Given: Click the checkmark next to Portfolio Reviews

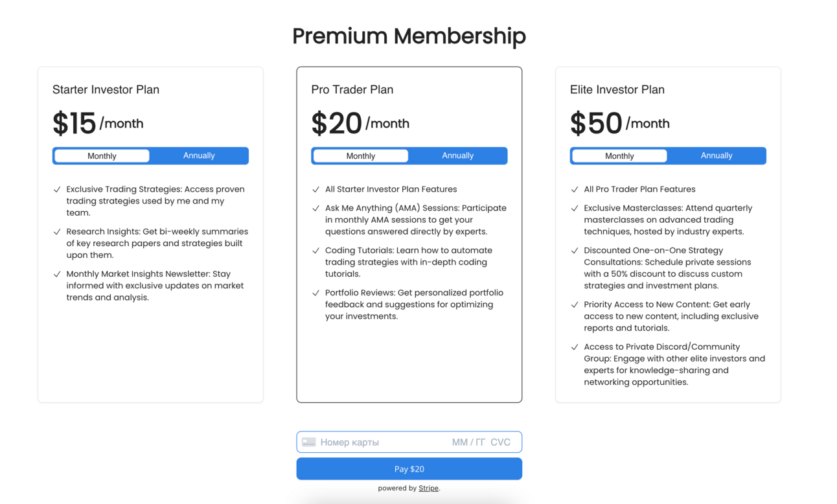Looking at the screenshot, I should 315,293.
